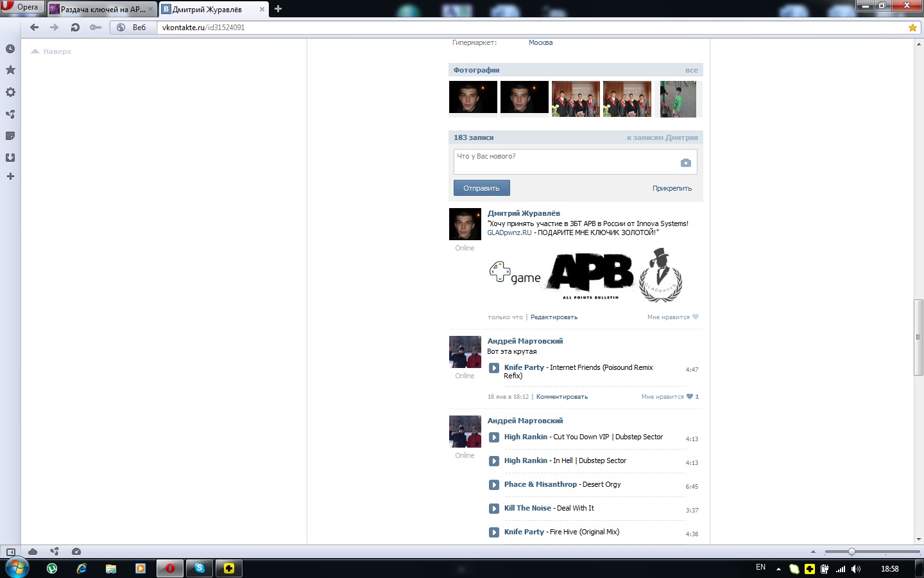Image resolution: width=924 pixels, height=578 pixels.
Task: Open the History panel clock icon
Action: coord(10,49)
